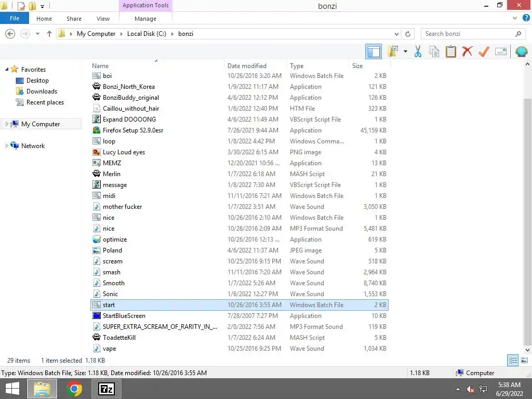
Task: Switch to large thumbnails view button
Action: click(x=524, y=361)
